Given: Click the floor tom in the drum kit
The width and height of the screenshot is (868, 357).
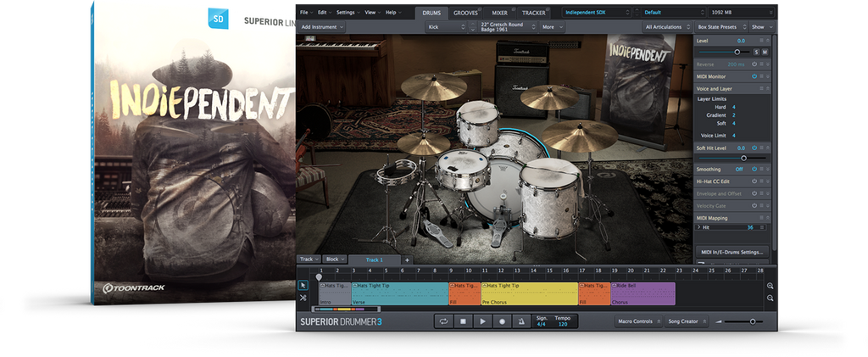Looking at the screenshot, I should coord(549,198).
